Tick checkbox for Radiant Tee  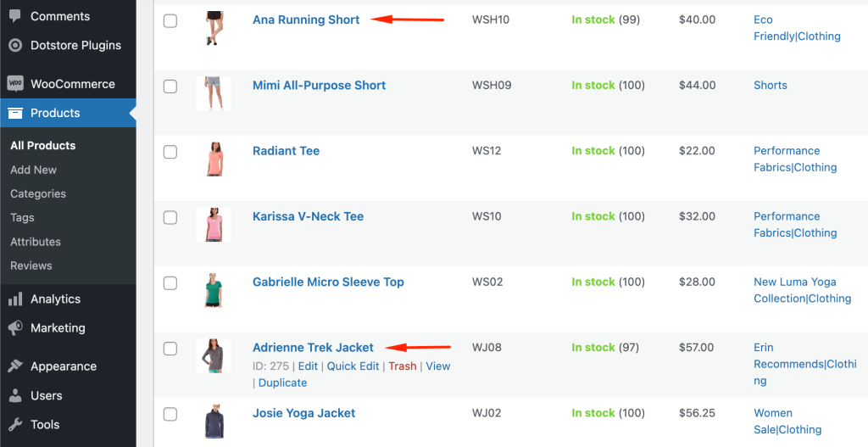(170, 152)
